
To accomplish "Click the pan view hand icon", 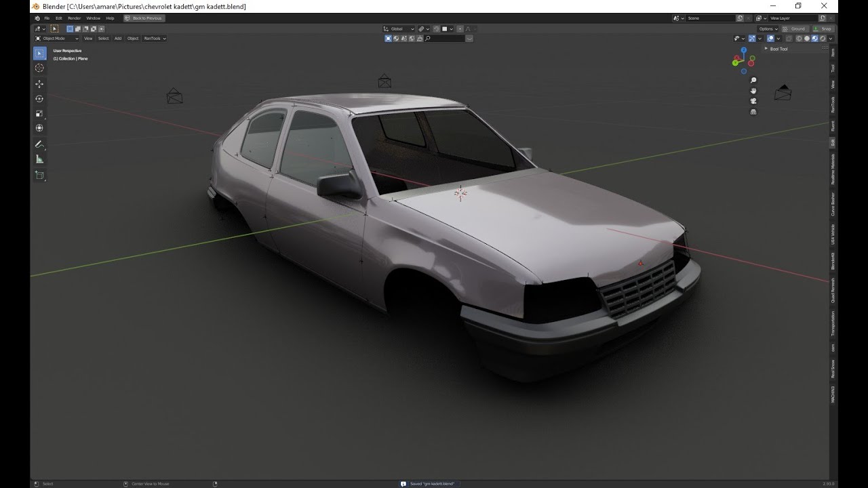I will [753, 91].
